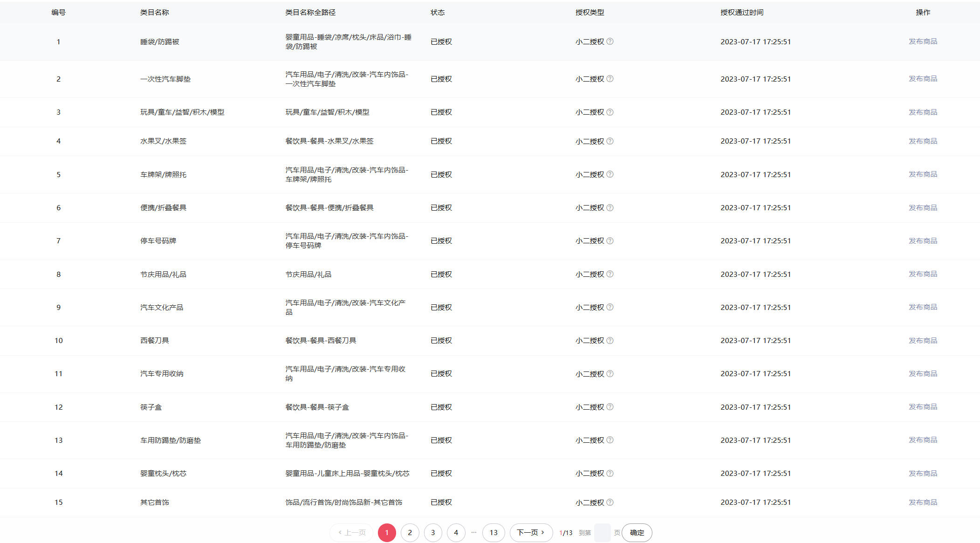Click question mark icon in 西餐刀具 row

point(610,341)
